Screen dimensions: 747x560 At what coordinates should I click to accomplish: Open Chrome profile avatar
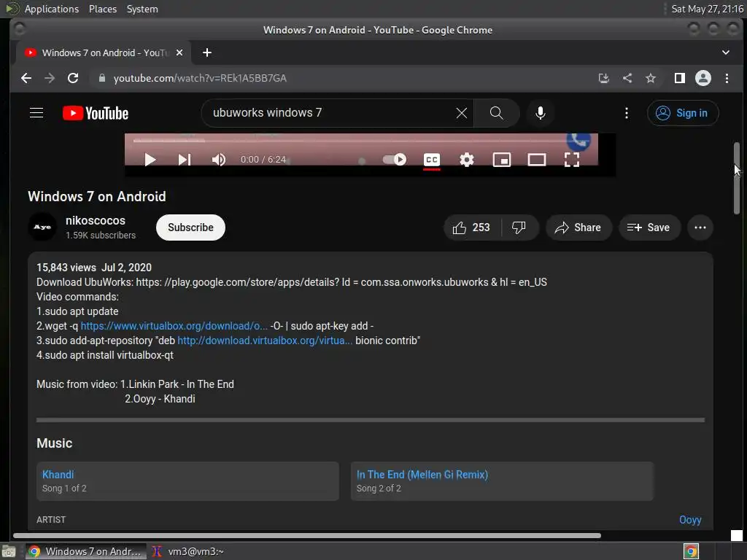pyautogui.click(x=703, y=78)
